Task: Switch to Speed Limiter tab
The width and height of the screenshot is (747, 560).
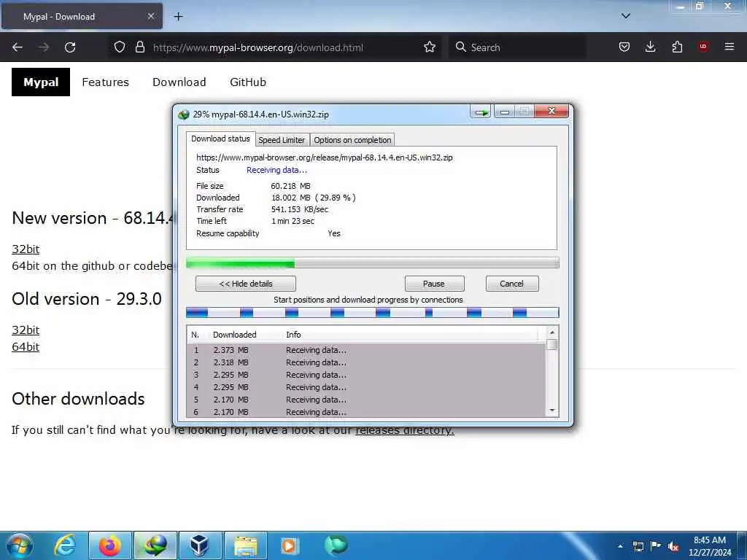Action: click(x=282, y=140)
